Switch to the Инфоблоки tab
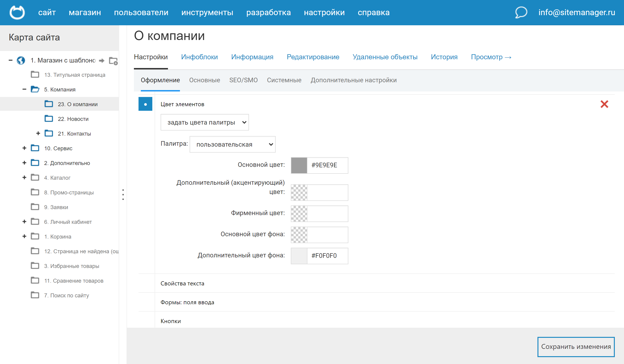The height and width of the screenshot is (364, 624). 199,57
